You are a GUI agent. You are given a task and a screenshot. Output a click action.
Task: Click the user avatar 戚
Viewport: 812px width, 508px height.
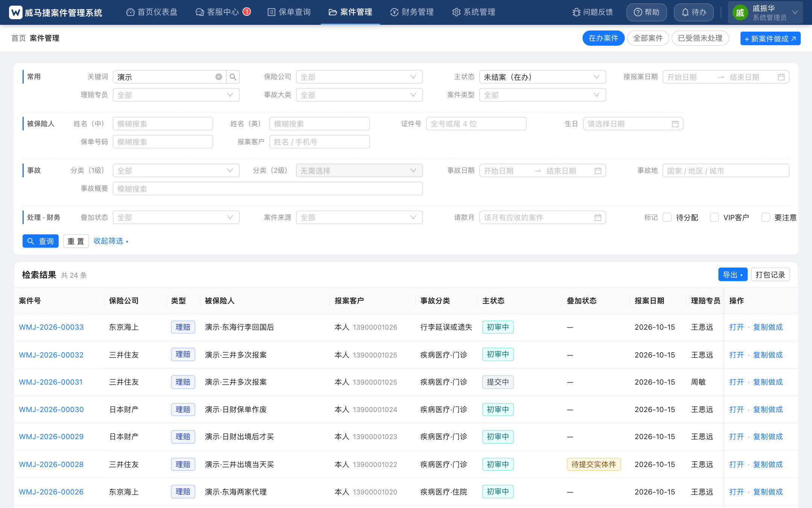coord(740,13)
